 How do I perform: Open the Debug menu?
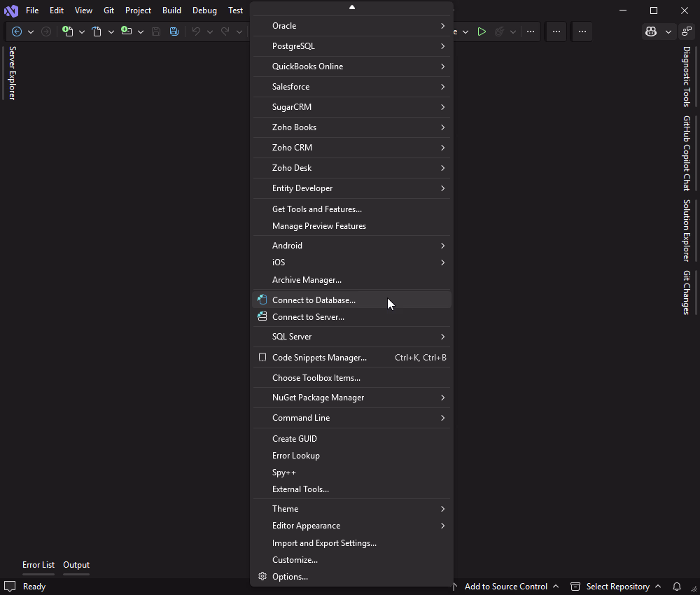coord(204,10)
